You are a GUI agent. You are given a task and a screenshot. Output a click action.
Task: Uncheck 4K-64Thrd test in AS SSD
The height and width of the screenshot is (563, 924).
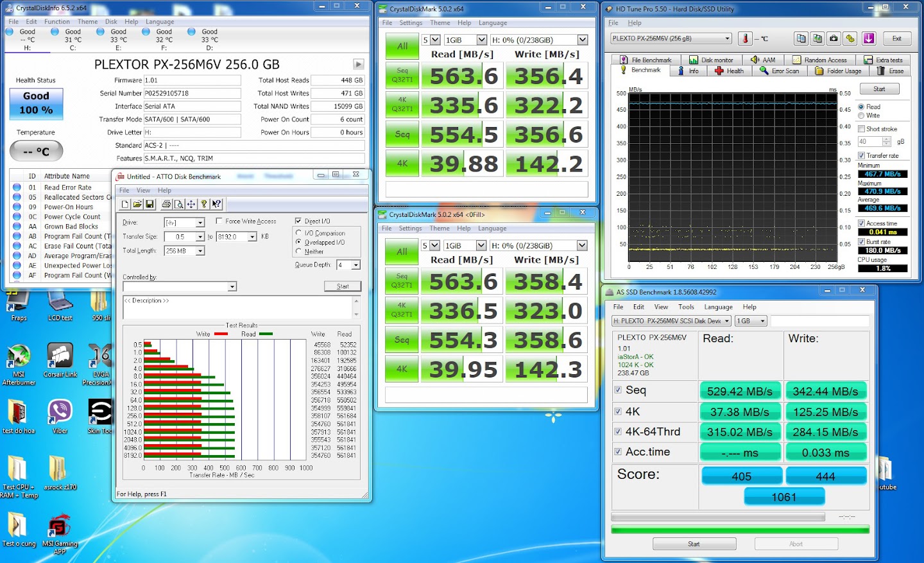click(x=618, y=431)
